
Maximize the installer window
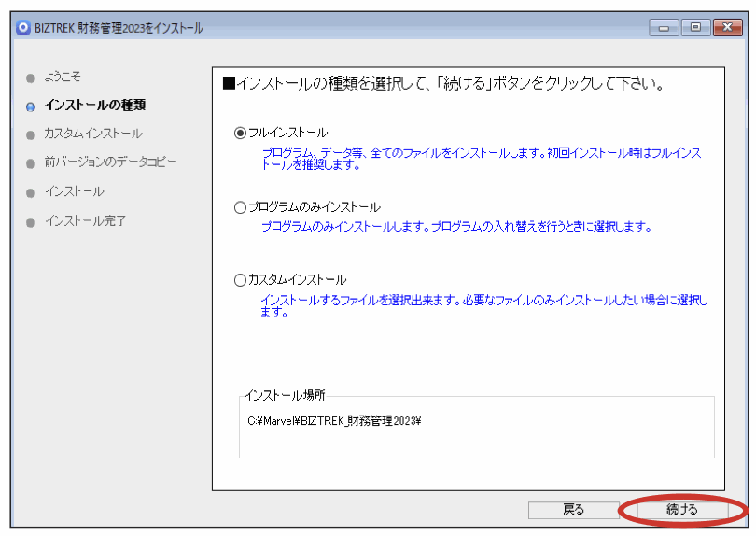tap(695, 28)
